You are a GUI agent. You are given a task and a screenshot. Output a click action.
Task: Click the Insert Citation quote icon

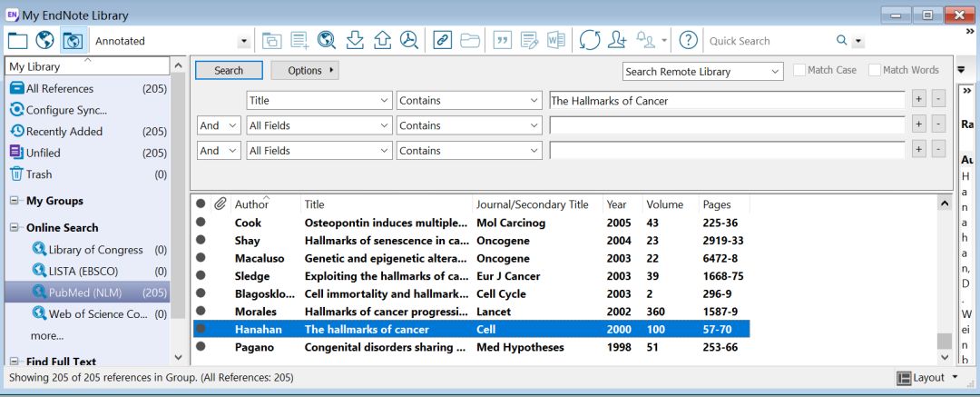pos(502,41)
